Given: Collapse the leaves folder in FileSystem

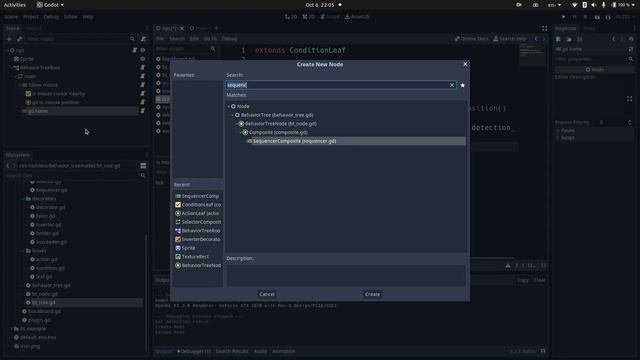Looking at the screenshot, I should (23, 251).
